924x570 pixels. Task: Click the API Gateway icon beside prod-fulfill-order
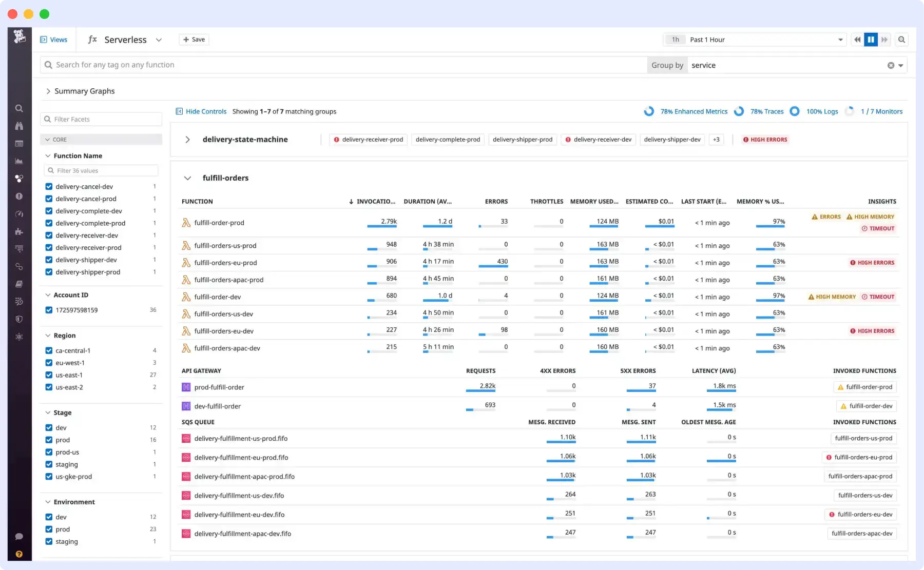186,387
